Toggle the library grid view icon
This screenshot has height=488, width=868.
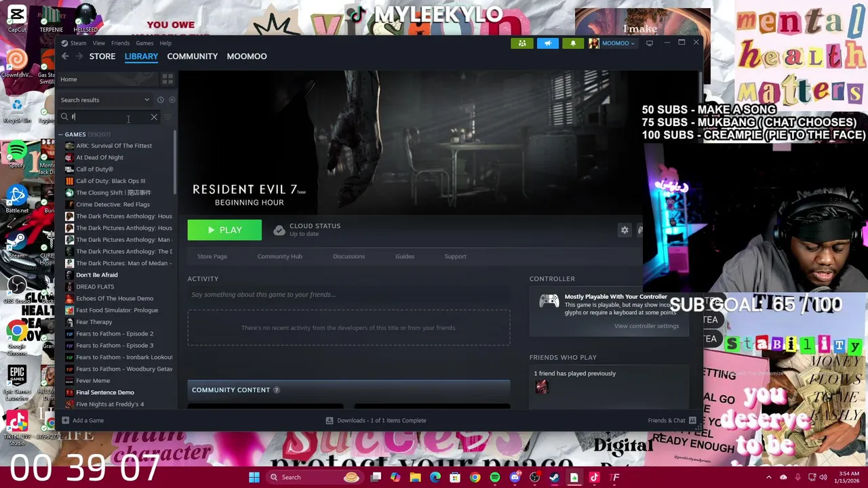[167, 79]
